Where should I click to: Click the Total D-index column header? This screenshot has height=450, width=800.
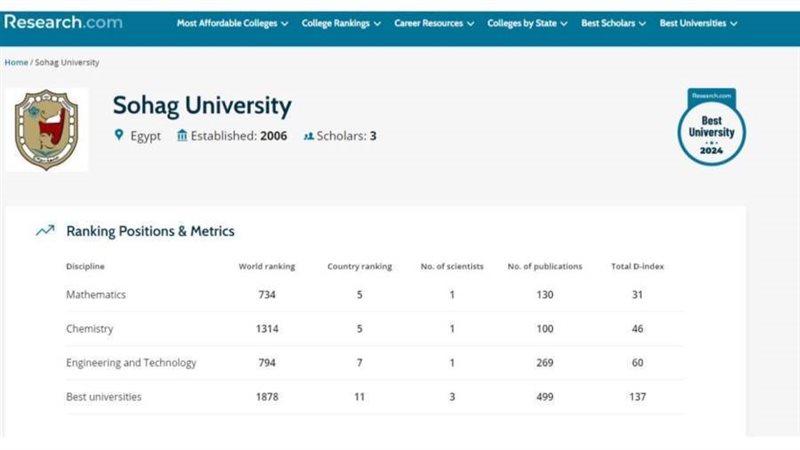(637, 267)
